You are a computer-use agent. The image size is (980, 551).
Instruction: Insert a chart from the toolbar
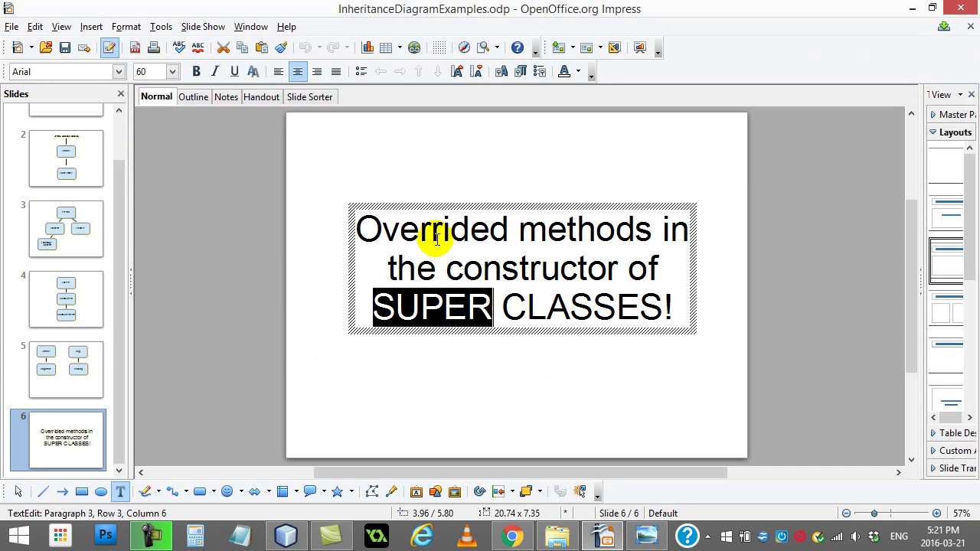367,47
